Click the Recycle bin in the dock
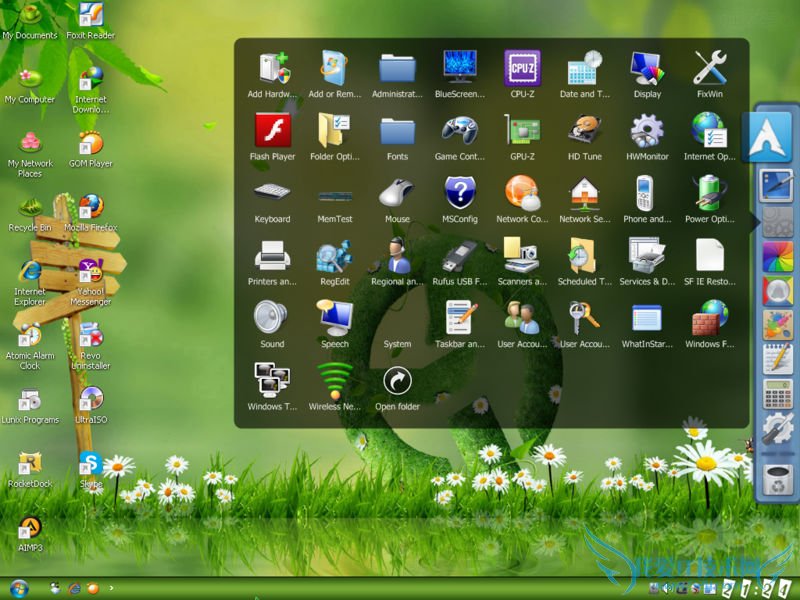The image size is (800, 600). (x=777, y=479)
